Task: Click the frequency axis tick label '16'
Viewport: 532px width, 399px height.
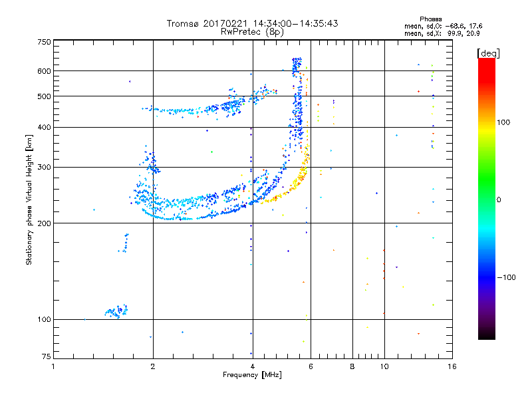Action: tap(452, 366)
